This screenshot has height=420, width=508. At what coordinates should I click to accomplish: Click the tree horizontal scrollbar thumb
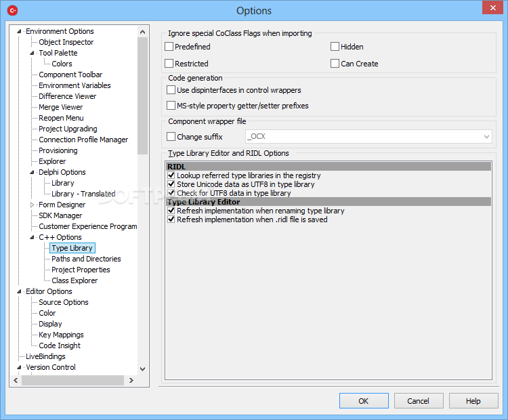(73, 381)
